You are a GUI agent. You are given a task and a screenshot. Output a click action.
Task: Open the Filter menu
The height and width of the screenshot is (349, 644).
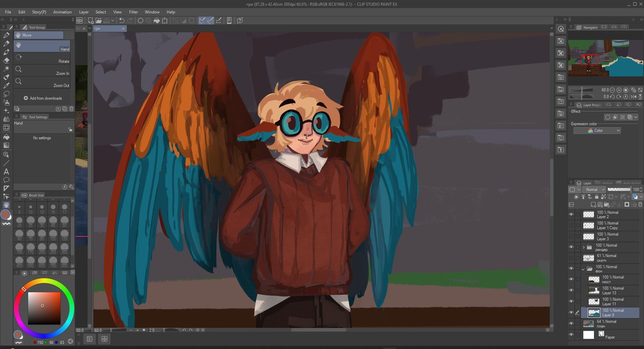[133, 12]
